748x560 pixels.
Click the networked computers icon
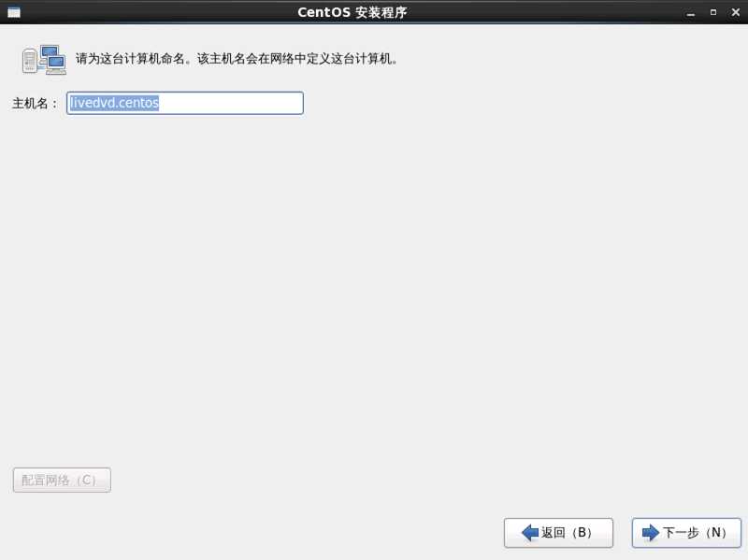click(44, 60)
